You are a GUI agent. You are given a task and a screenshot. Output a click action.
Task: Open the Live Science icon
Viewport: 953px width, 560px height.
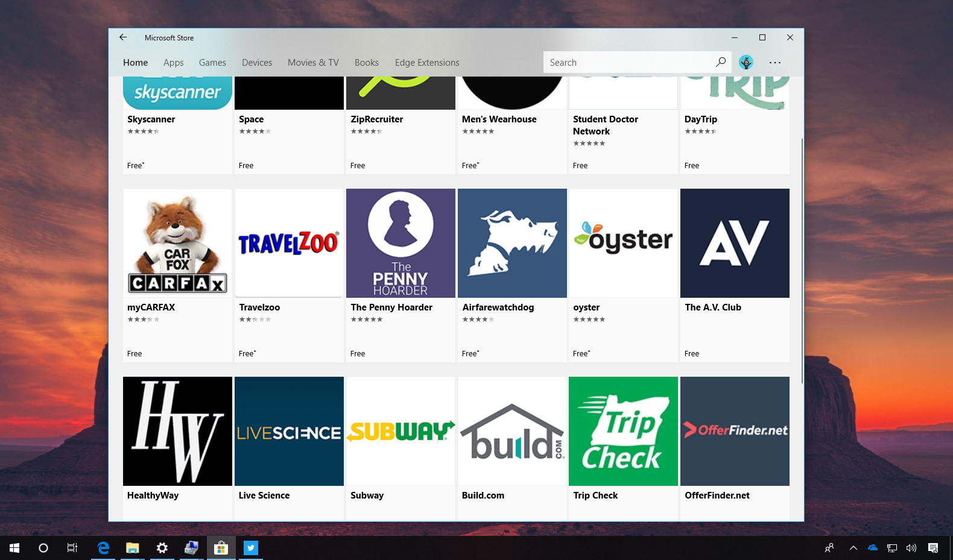pos(289,431)
